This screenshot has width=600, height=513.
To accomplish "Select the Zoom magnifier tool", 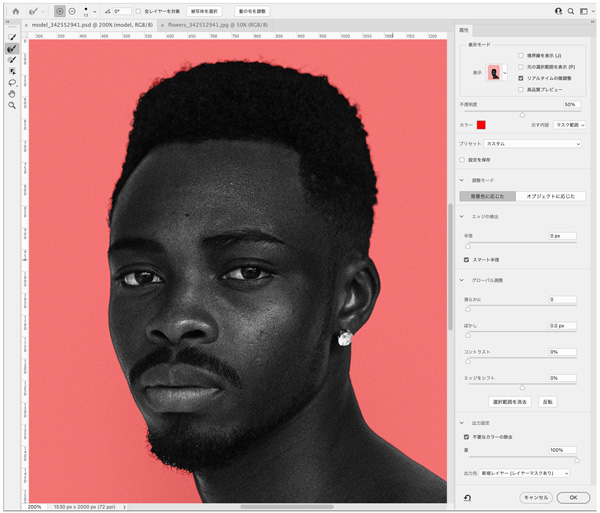I will (12, 105).
